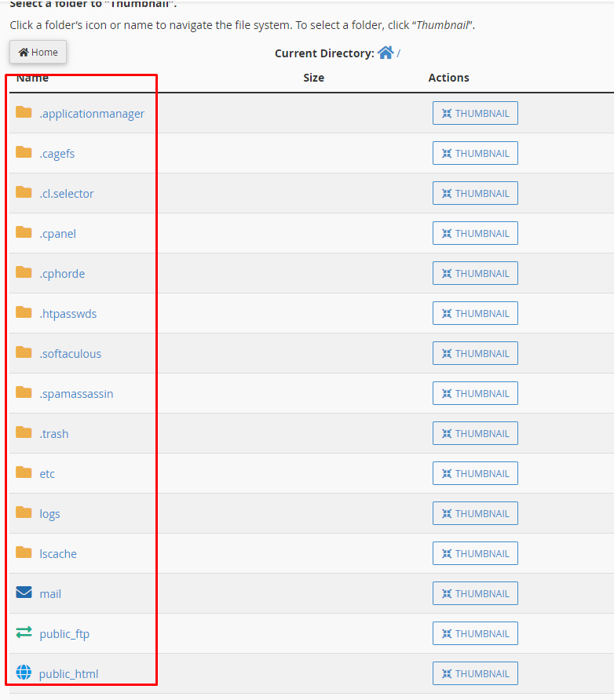Click the Current Directory label
Screen dimensions: 614x700
(x=324, y=53)
